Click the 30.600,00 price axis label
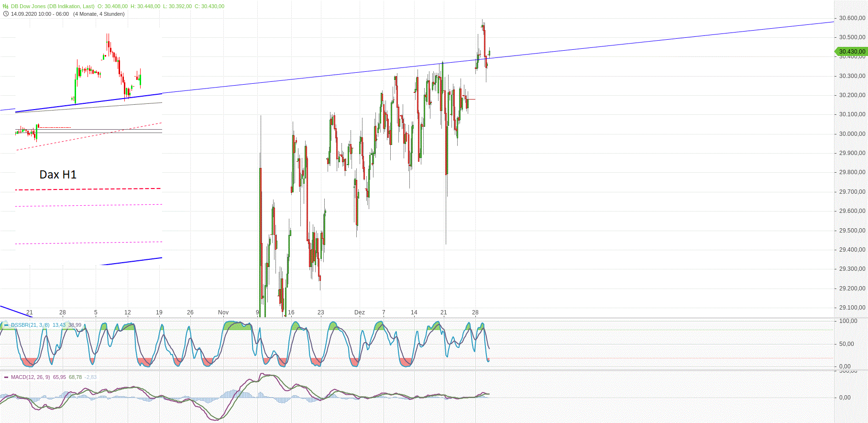Viewport: 868px width, 423px height. click(852, 18)
